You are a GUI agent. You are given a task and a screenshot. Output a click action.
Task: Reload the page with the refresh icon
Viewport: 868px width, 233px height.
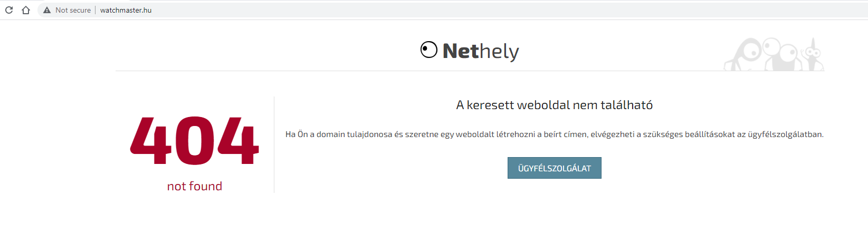[9, 10]
